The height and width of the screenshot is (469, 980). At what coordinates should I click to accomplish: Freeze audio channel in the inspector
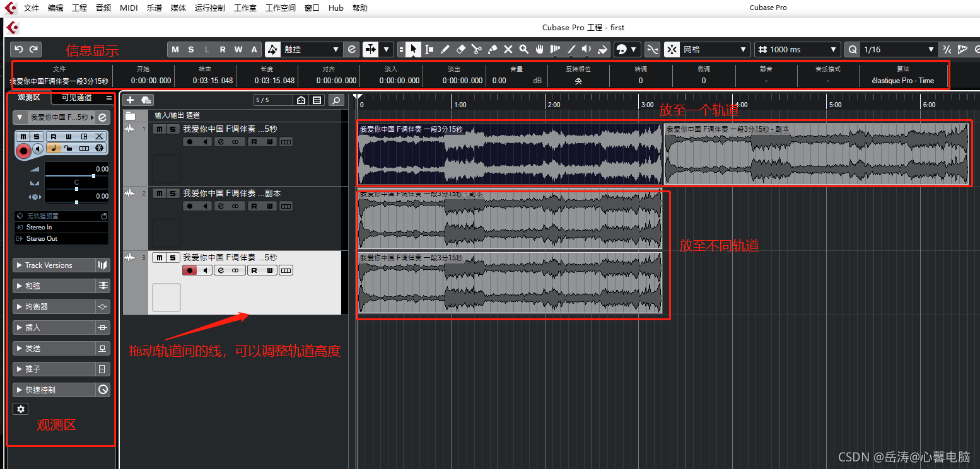99,148
